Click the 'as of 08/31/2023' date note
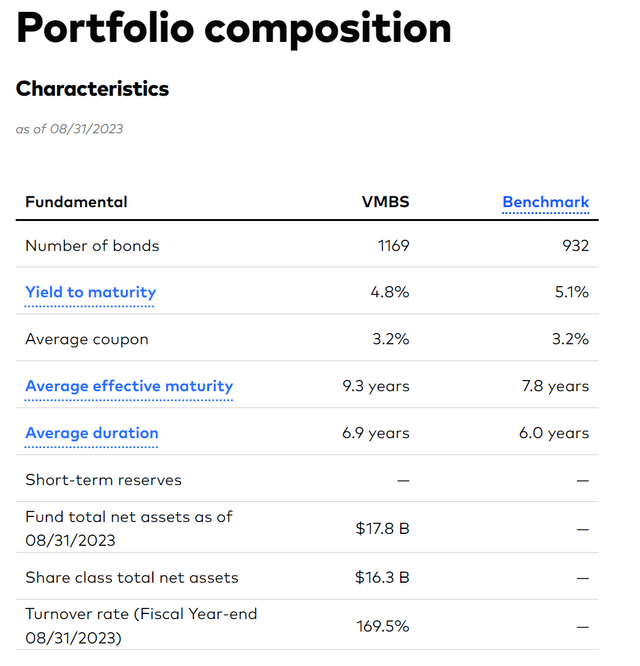Image resolution: width=640 pixels, height=666 pixels. (69, 129)
